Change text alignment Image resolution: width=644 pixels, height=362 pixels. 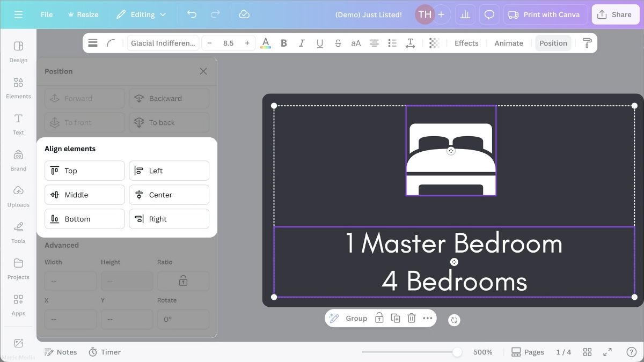pyautogui.click(x=374, y=43)
